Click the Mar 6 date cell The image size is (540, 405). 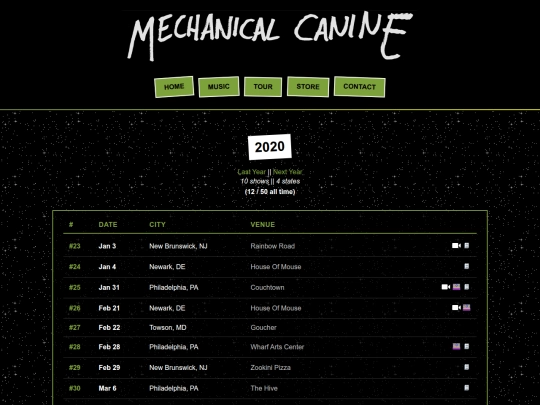107,388
